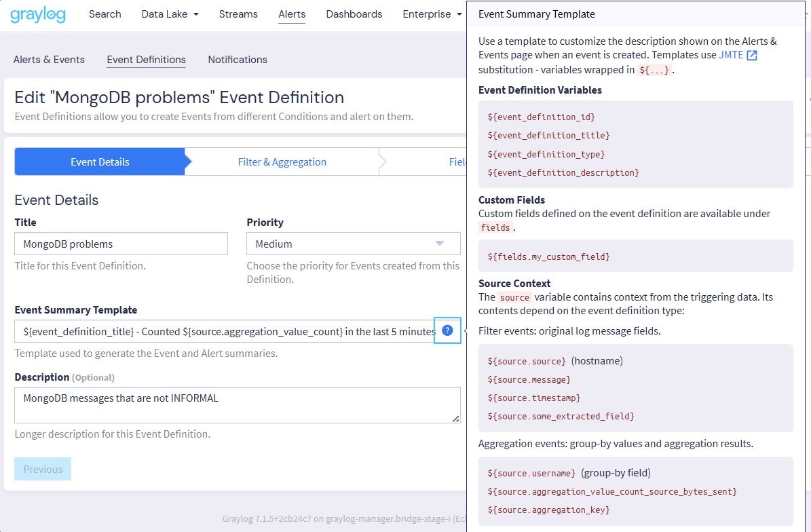Click ${event_definition_type} variable text
Image resolution: width=811 pixels, height=532 pixels.
pyautogui.click(x=546, y=155)
